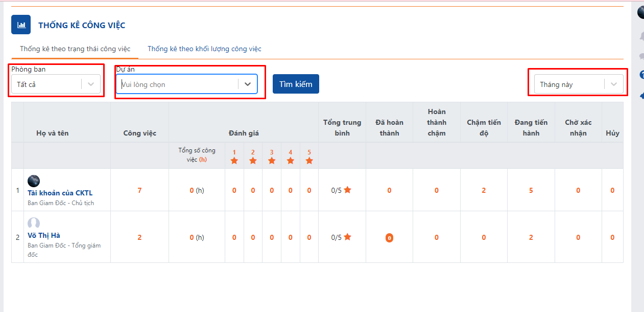
Task: Click the 3-star rating column icon
Action: point(272,161)
